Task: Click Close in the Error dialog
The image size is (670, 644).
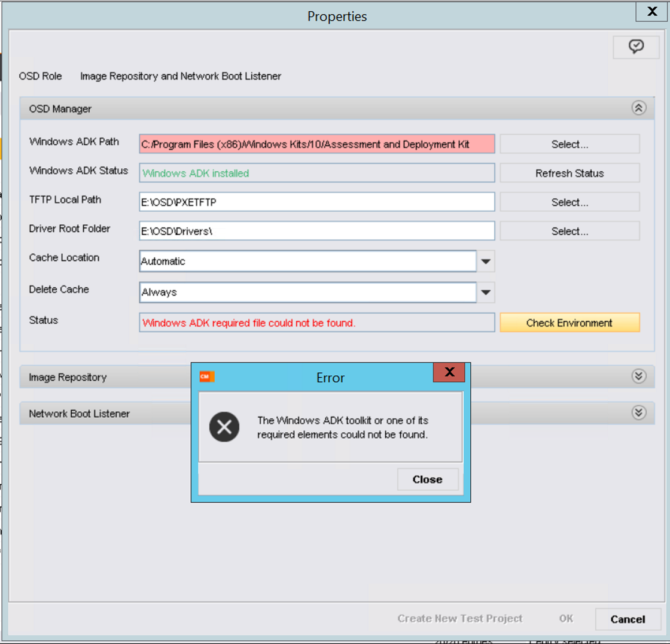Action: click(x=427, y=479)
